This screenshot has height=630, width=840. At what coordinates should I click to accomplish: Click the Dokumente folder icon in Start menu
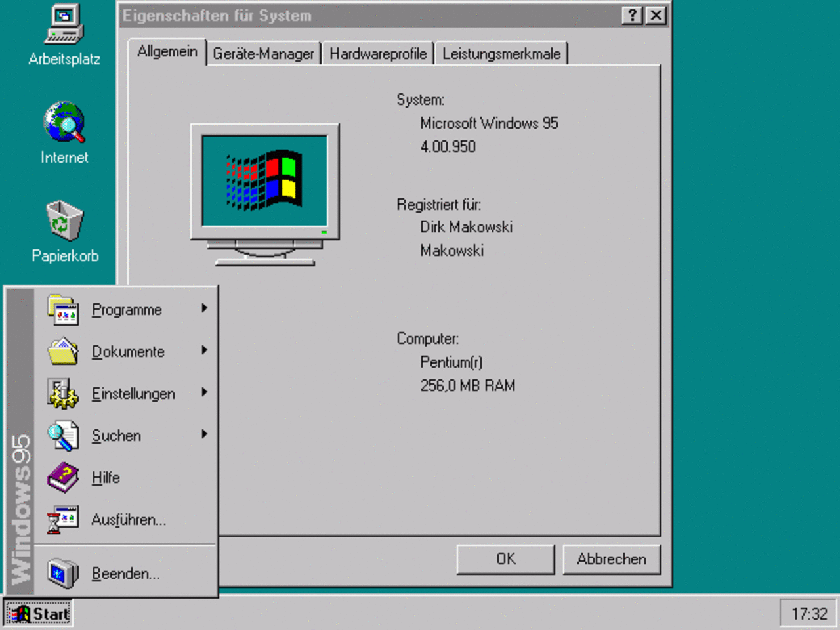pos(63,352)
